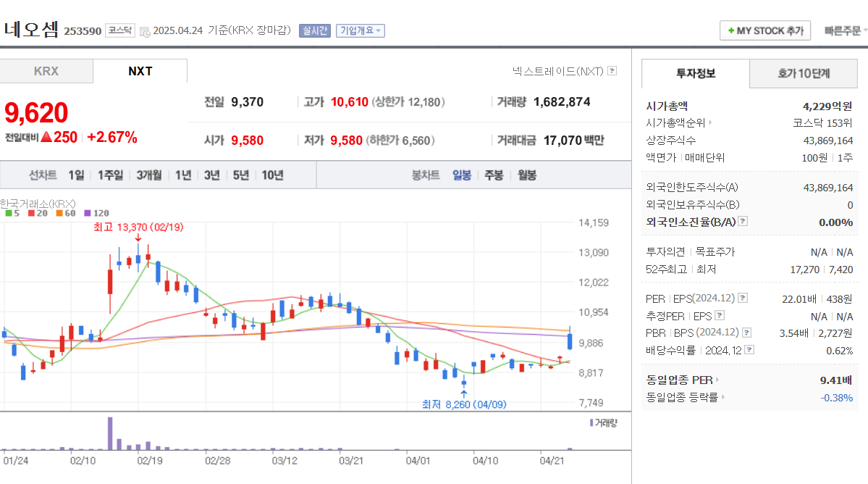
Task: Switch candle chart to 주봉 weekly view
Action: (x=493, y=174)
